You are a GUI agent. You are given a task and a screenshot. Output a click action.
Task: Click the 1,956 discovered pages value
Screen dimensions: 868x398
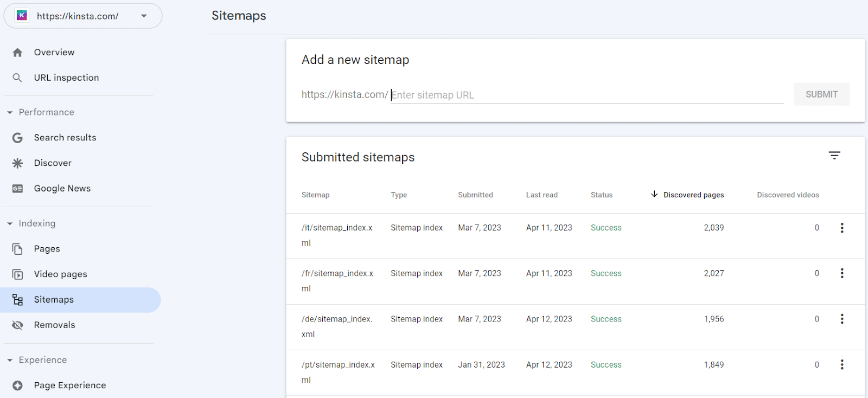coord(714,319)
